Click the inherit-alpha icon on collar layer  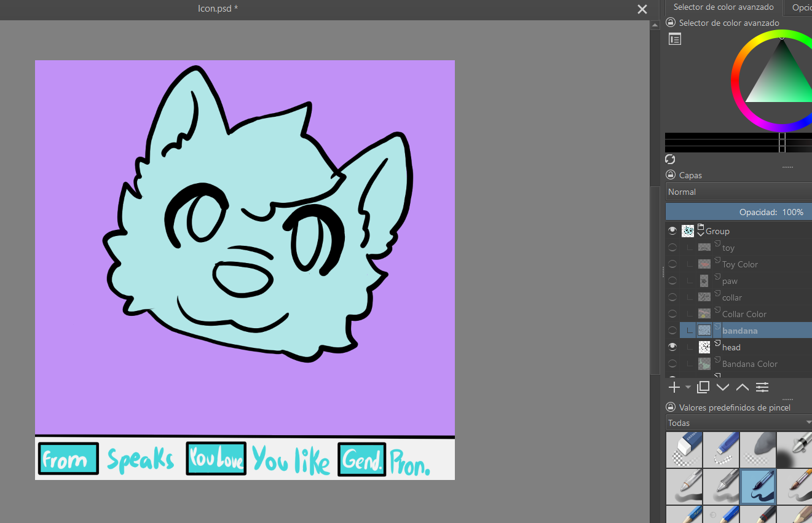(x=717, y=294)
